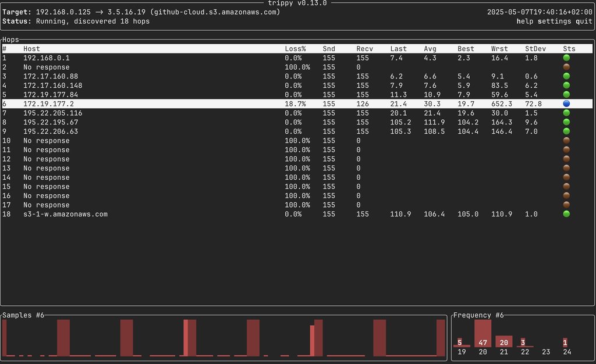Click hop 17 No response row

tap(296, 205)
